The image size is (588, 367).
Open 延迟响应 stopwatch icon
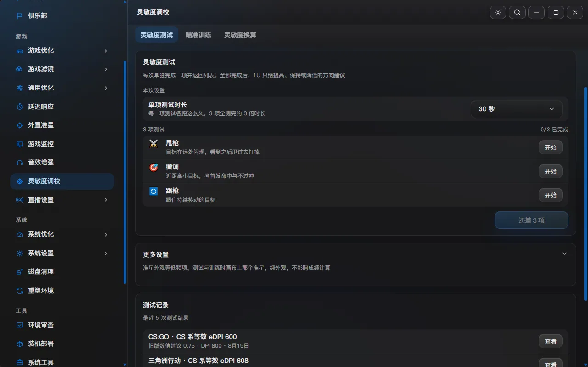coord(20,107)
